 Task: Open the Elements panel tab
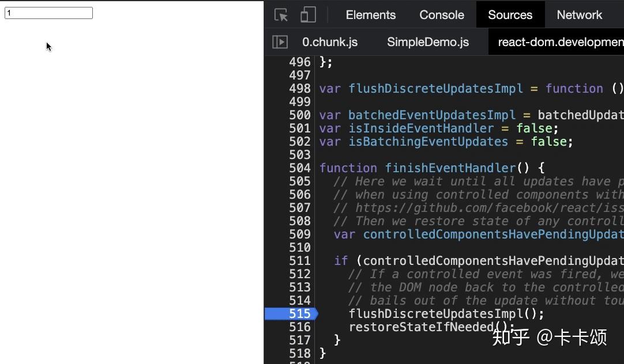(x=370, y=15)
